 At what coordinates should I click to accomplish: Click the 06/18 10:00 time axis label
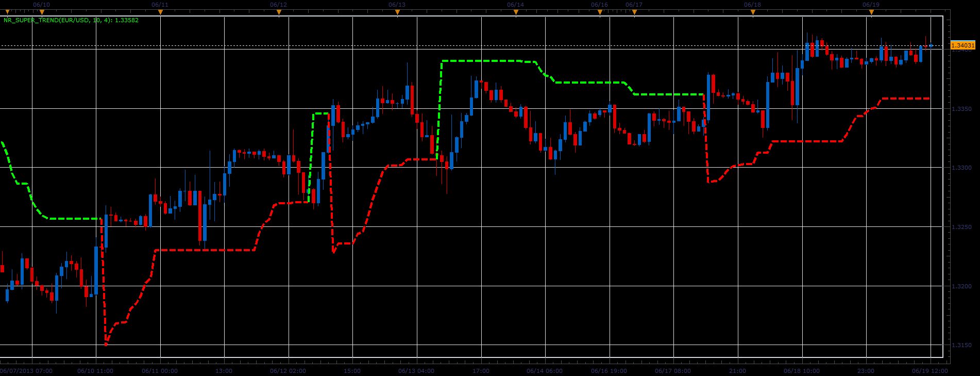pyautogui.click(x=802, y=371)
